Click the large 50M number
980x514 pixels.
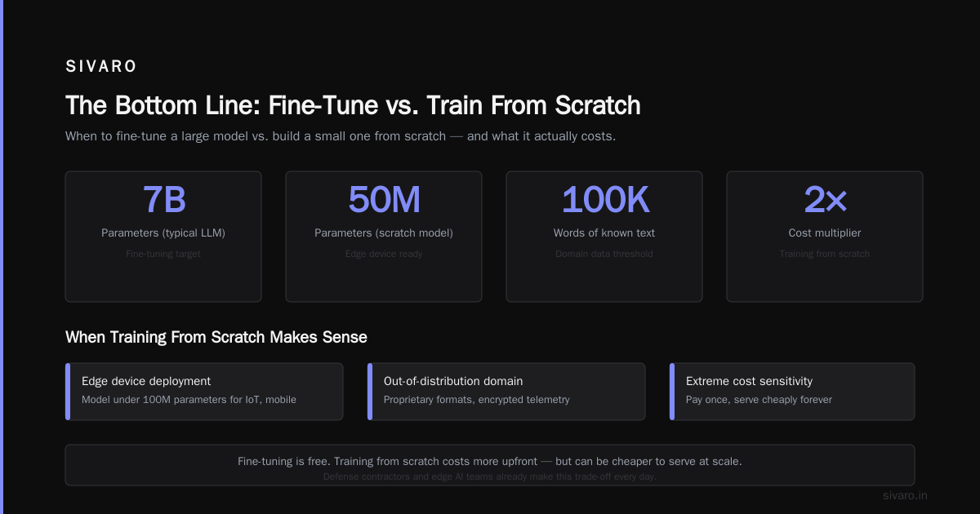click(x=384, y=200)
